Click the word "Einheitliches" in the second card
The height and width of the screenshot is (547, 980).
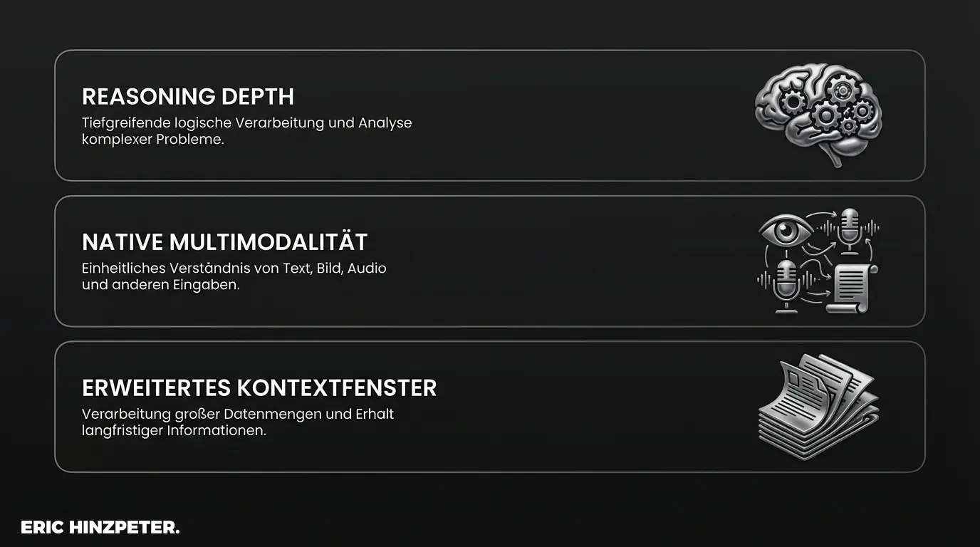click(124, 269)
